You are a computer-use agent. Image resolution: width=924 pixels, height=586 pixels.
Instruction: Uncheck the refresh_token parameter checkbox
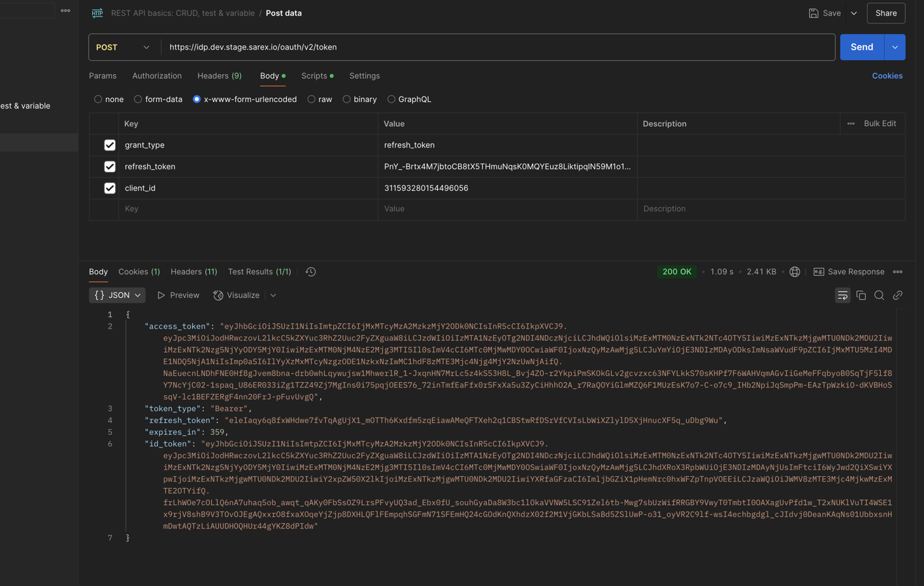click(110, 167)
